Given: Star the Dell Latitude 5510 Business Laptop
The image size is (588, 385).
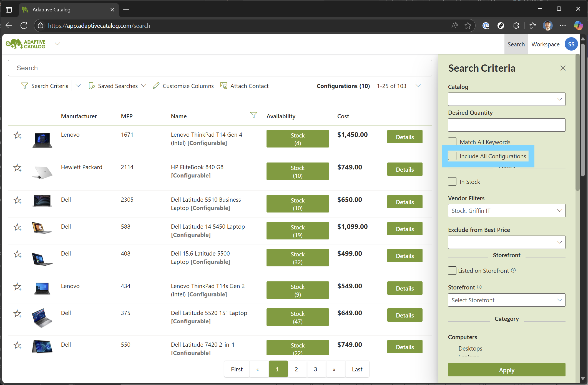Looking at the screenshot, I should click(17, 200).
